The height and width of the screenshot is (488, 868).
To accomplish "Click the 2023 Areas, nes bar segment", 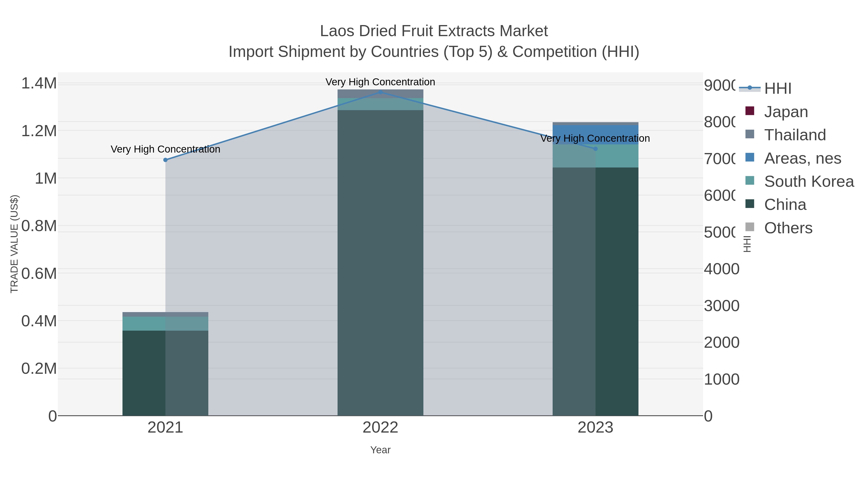I will (595, 135).
